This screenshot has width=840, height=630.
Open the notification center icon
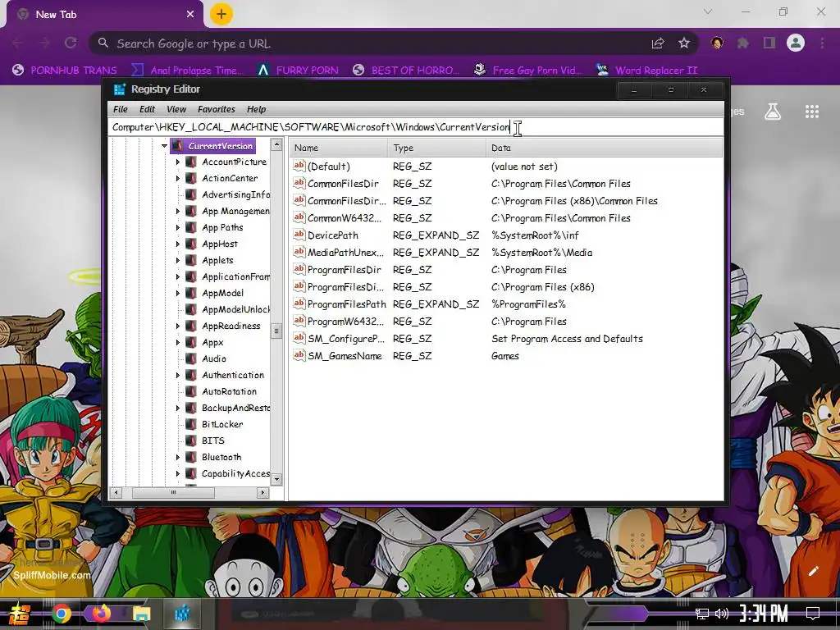click(813, 614)
